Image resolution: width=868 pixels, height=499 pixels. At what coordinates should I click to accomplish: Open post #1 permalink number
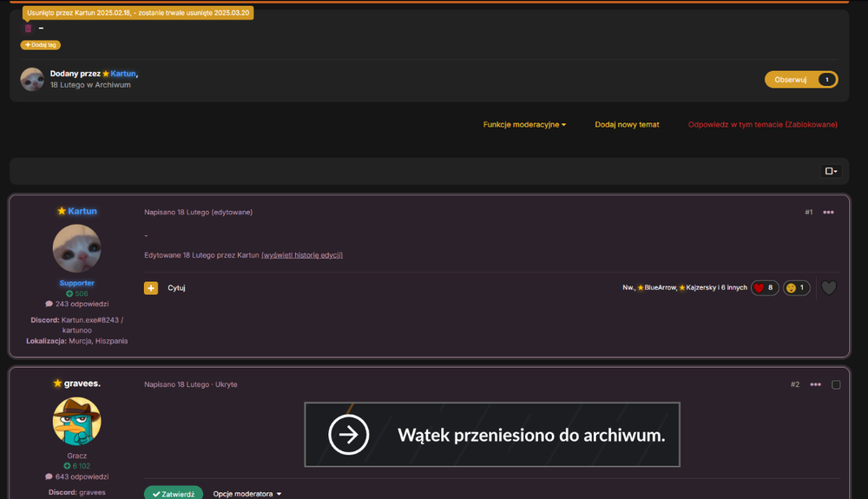click(809, 212)
